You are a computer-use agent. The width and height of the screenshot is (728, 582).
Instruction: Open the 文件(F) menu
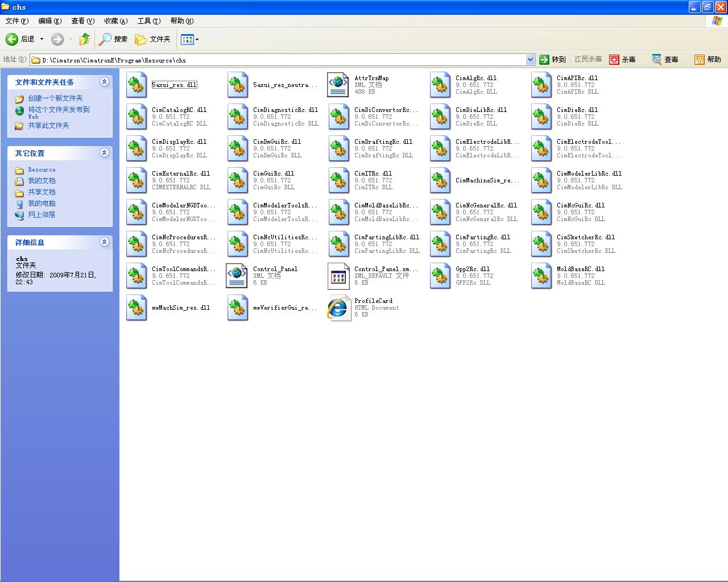point(17,21)
